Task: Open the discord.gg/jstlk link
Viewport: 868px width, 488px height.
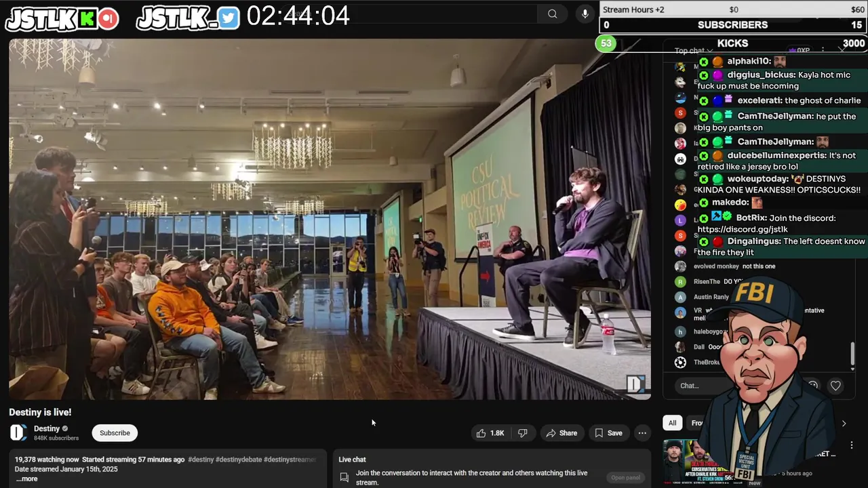Action: [743, 230]
